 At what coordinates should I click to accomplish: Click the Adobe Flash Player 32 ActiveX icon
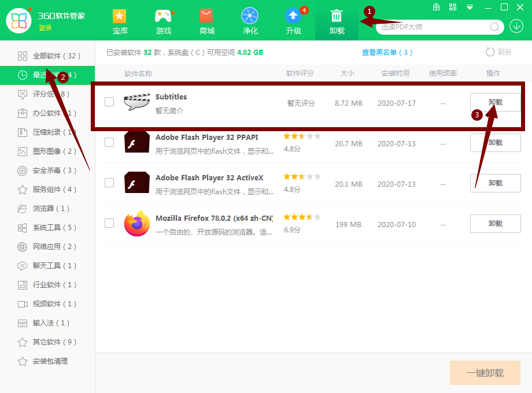tap(136, 183)
